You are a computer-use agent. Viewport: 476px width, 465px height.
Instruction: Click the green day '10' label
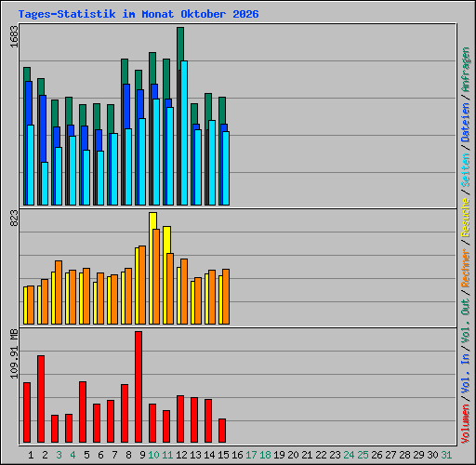coord(153,455)
